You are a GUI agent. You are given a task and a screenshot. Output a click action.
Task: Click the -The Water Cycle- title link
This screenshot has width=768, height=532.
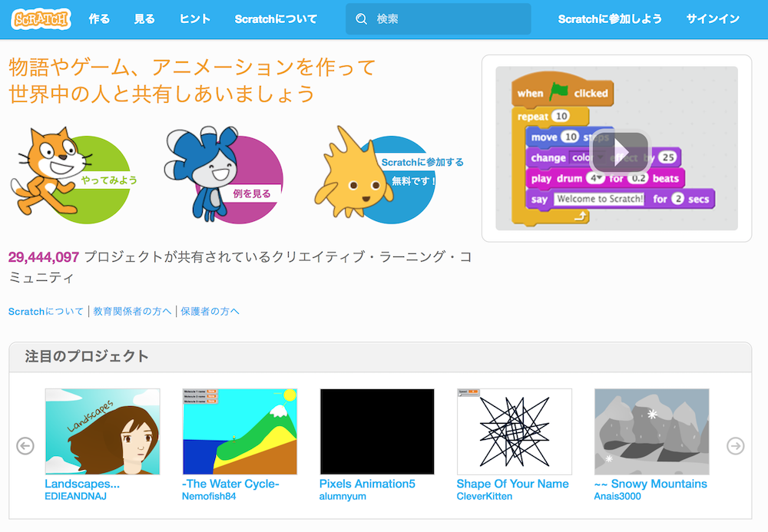tap(230, 484)
